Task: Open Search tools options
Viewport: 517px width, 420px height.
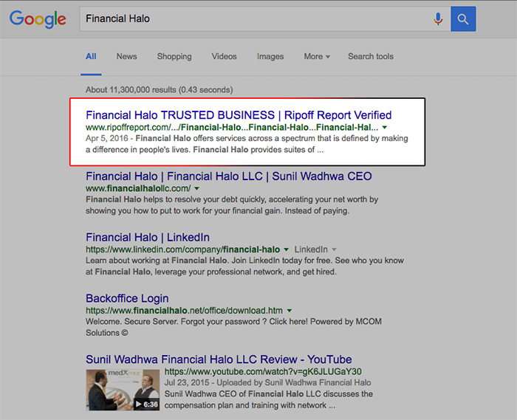Action: (371, 56)
